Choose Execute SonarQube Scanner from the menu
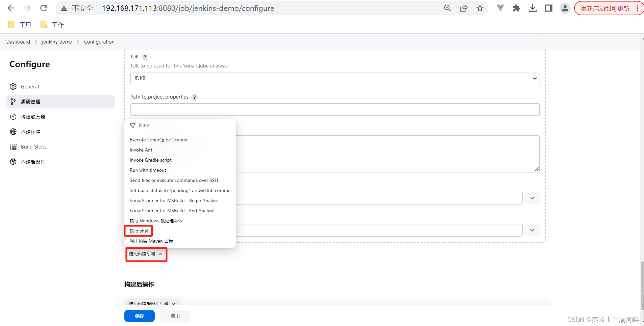Viewport: 644px width, 326px height. [159, 139]
